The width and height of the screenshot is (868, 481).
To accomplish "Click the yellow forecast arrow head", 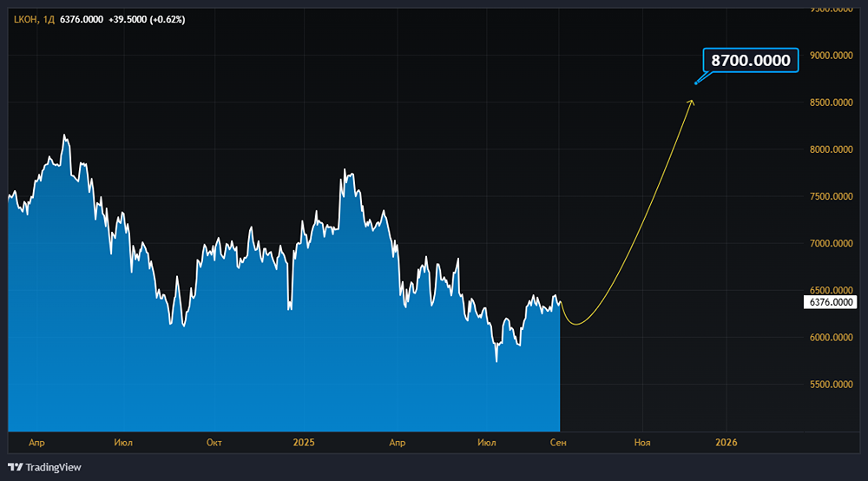I will (x=691, y=102).
